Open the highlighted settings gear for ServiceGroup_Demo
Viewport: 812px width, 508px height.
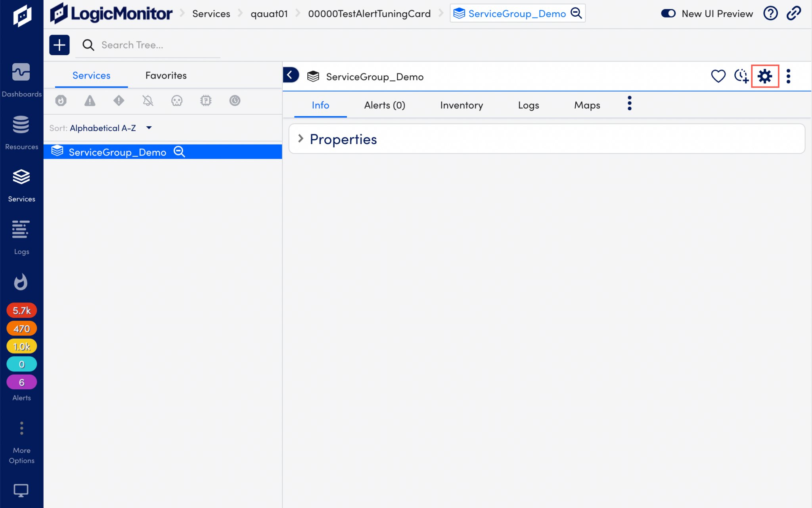point(765,76)
